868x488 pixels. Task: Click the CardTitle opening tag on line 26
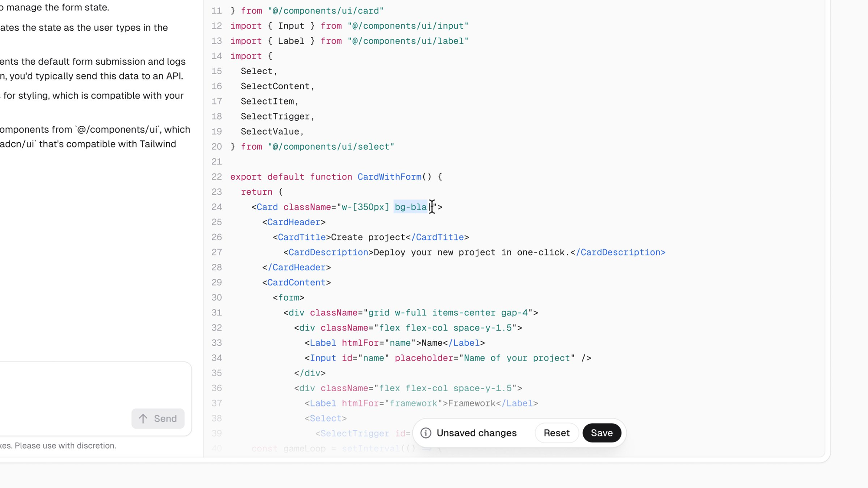click(301, 237)
